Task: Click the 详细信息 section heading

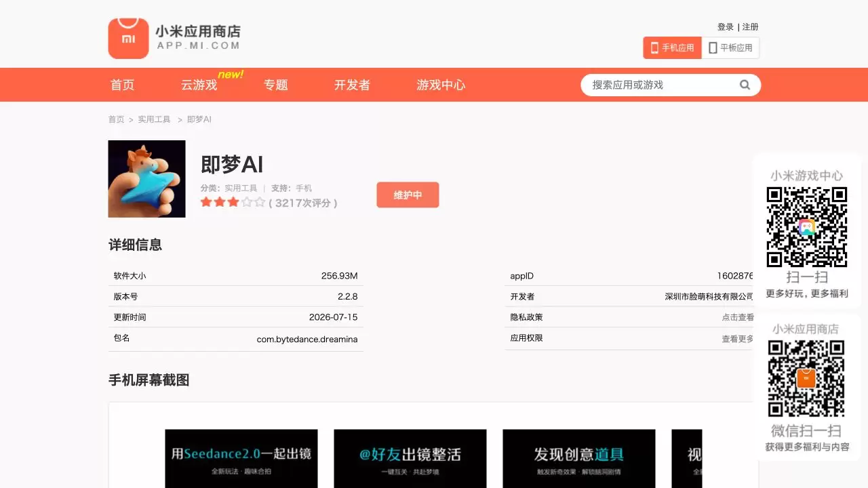Action: tap(136, 245)
